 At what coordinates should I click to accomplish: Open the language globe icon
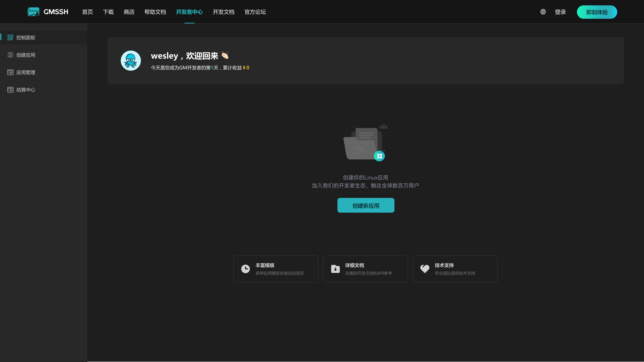tap(543, 12)
